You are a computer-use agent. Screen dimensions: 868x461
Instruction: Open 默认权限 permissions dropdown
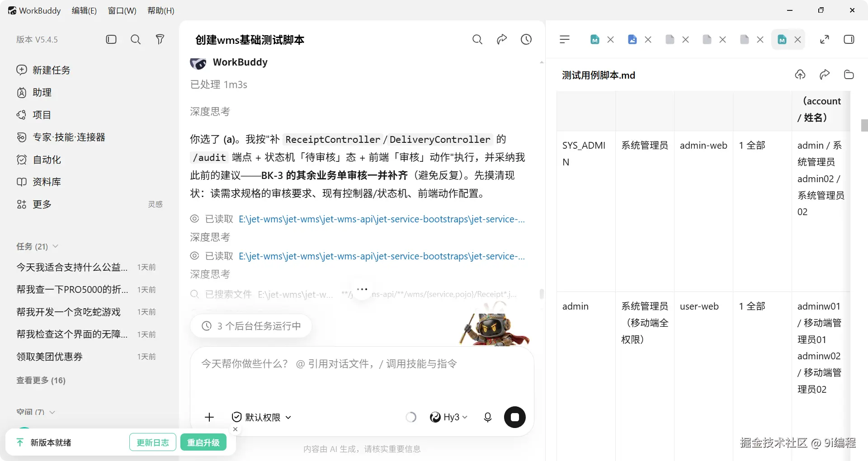(x=261, y=417)
